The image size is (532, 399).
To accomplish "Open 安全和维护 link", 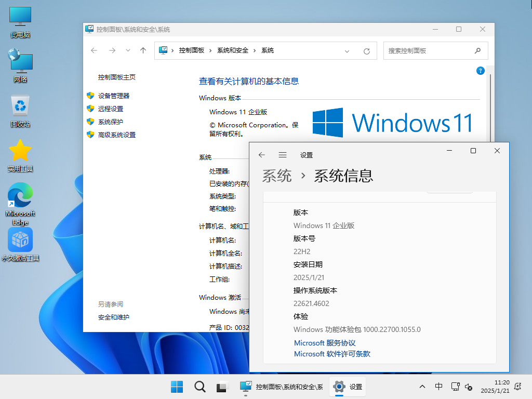I will coord(114,317).
